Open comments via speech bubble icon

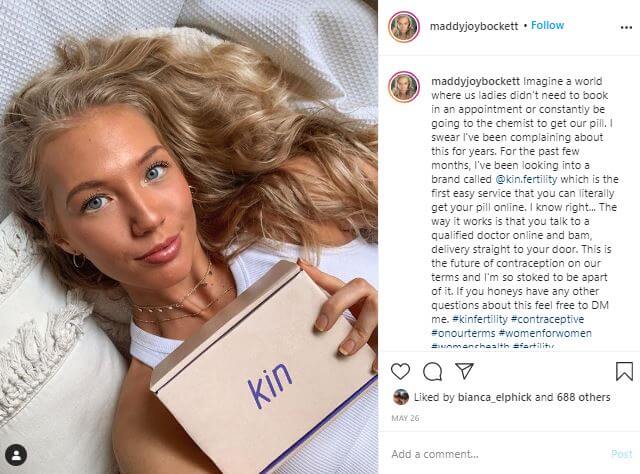point(432,372)
